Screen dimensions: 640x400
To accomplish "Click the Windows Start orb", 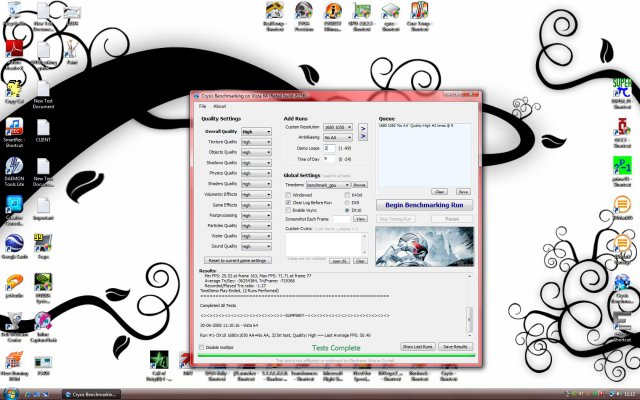I will point(10,394).
